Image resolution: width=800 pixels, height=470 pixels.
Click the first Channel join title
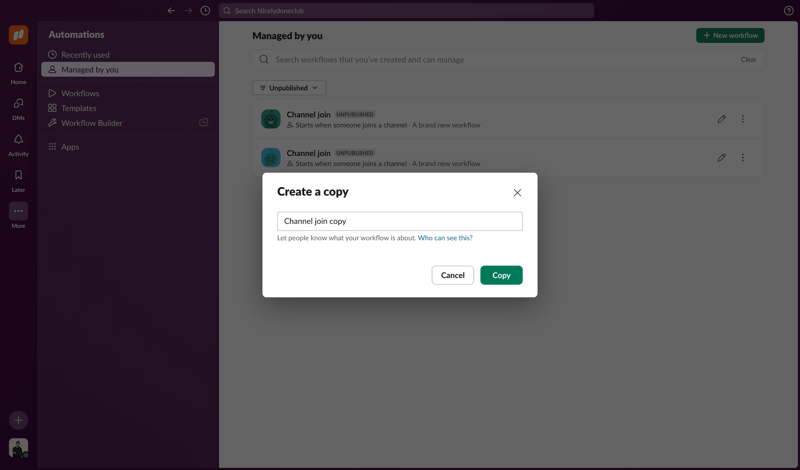coord(308,114)
